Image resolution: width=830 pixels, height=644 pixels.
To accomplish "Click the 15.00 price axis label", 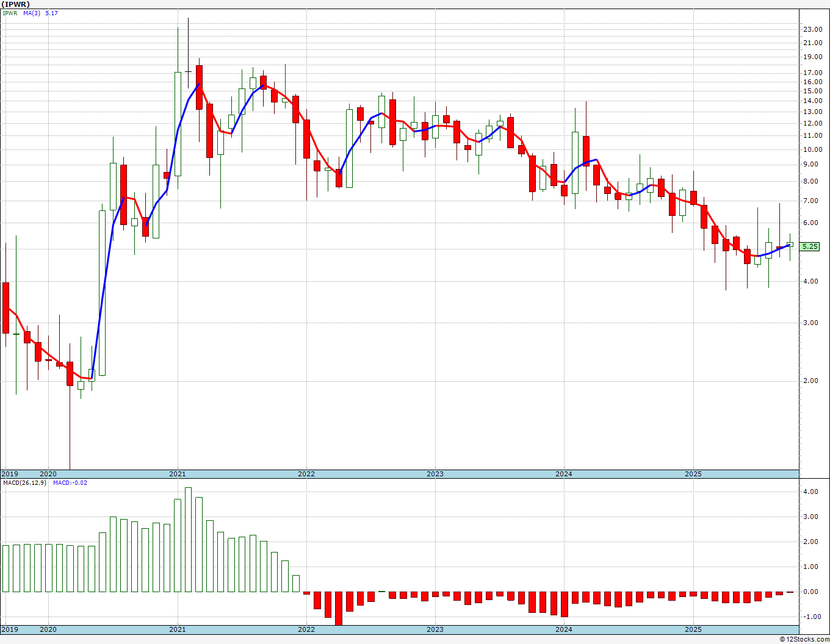I will pyautogui.click(x=812, y=91).
